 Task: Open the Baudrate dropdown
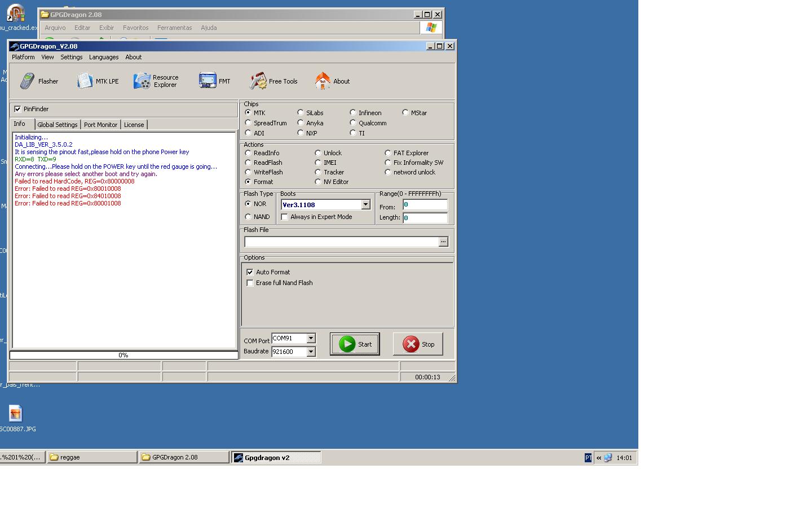coord(311,352)
